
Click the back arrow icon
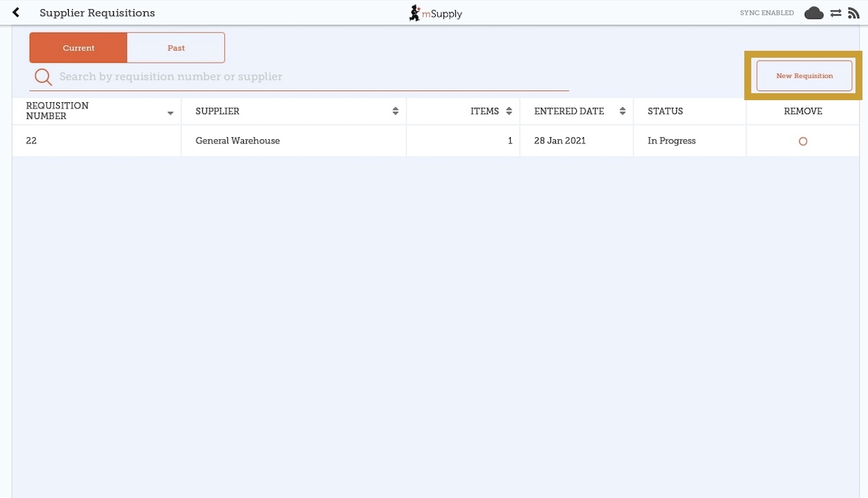pos(16,13)
